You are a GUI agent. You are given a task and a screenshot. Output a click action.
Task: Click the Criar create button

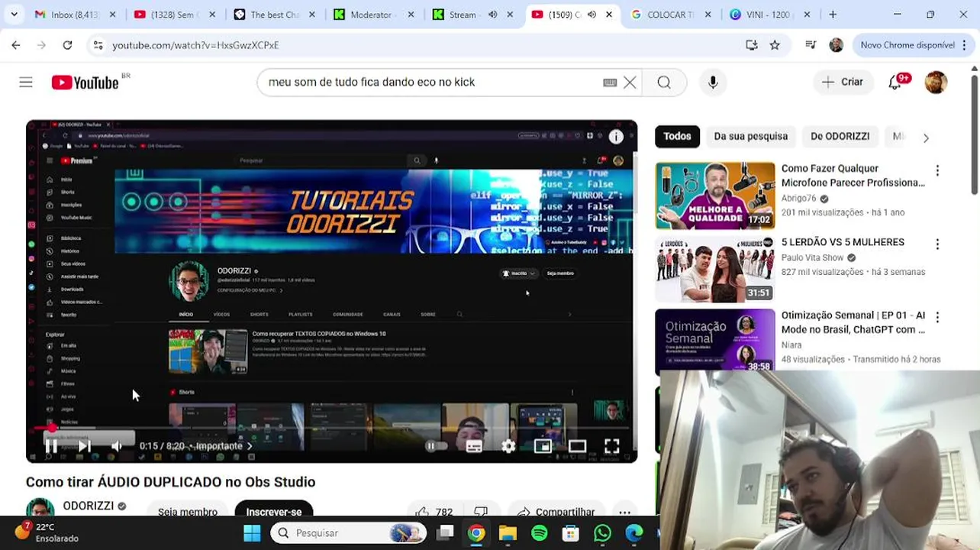[843, 82]
